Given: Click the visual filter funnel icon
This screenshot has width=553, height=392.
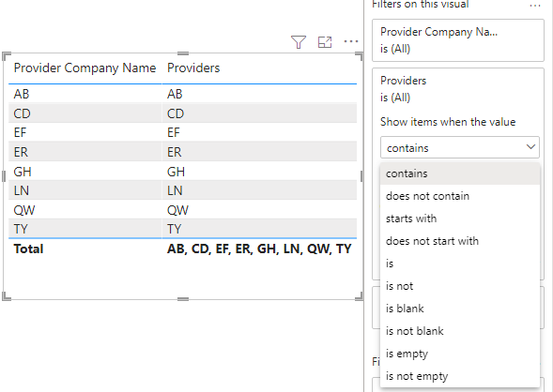Looking at the screenshot, I should tap(299, 42).
